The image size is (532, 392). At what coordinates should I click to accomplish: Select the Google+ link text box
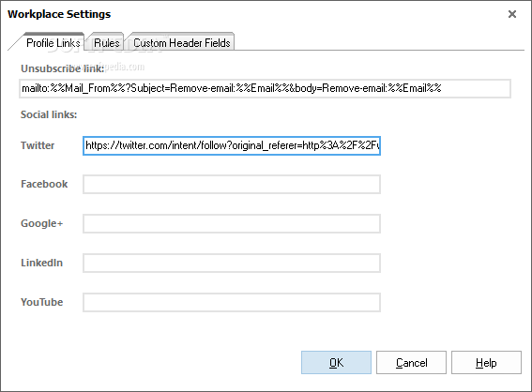[x=232, y=224]
